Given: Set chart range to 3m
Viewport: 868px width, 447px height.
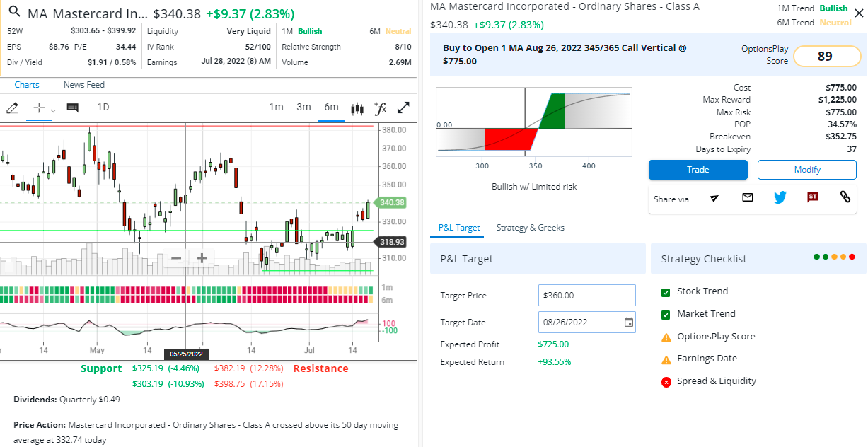Looking at the screenshot, I should [303, 108].
